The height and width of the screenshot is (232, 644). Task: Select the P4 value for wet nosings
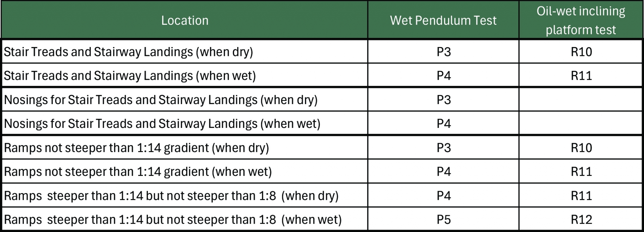tap(443, 124)
